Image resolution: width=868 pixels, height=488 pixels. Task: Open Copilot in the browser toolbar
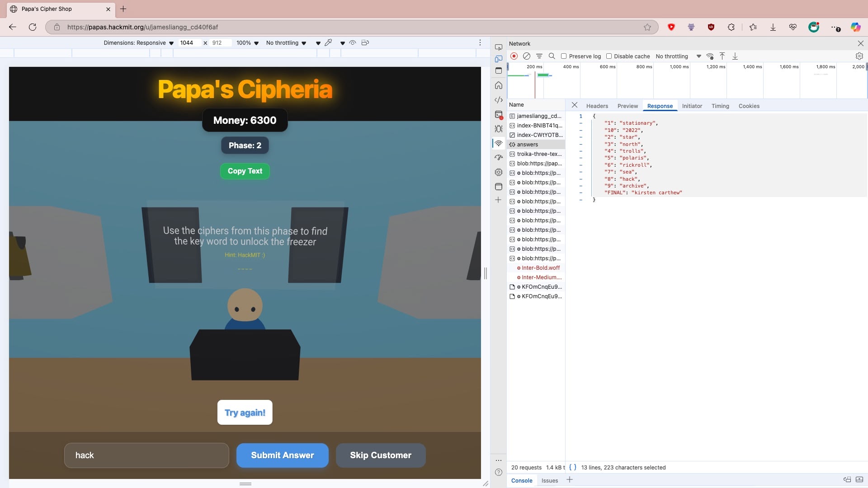tap(855, 27)
